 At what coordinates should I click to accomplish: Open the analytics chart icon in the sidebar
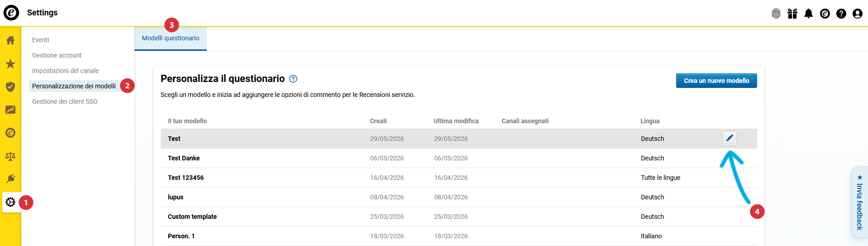[10, 110]
